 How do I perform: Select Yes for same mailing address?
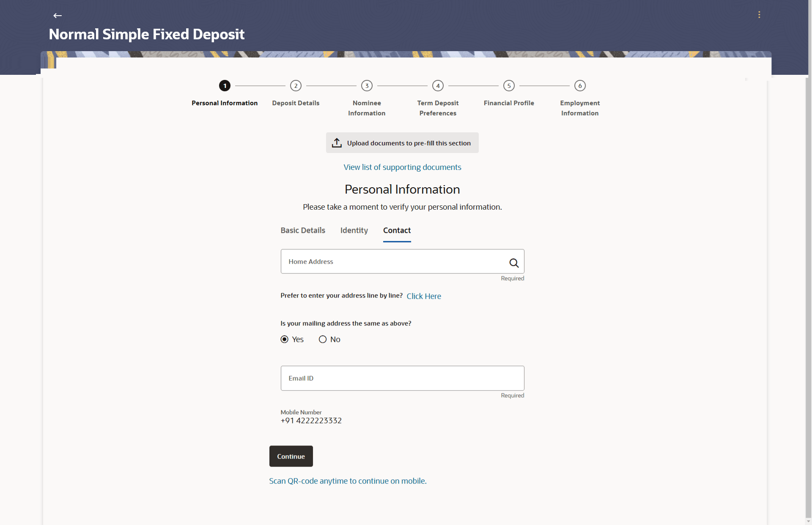point(285,339)
